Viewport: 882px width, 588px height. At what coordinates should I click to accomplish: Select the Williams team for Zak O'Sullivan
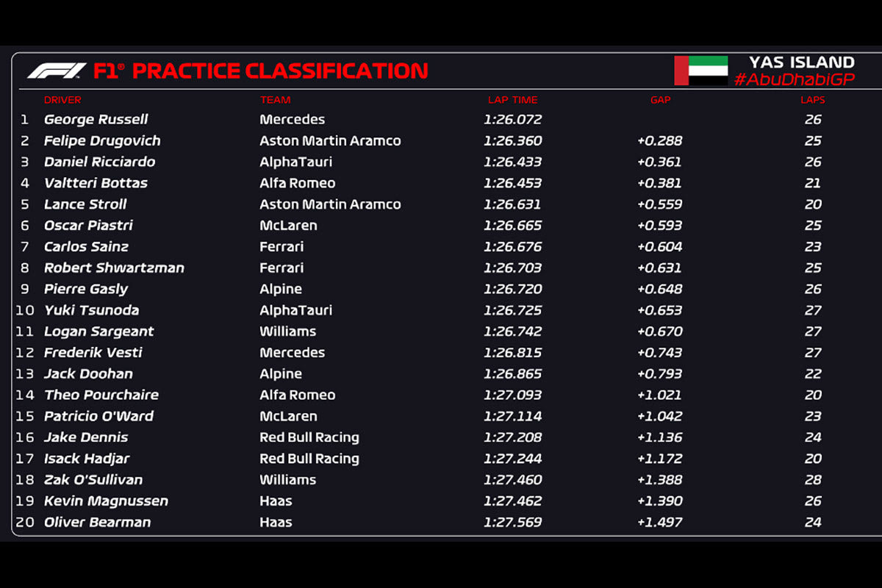click(287, 480)
